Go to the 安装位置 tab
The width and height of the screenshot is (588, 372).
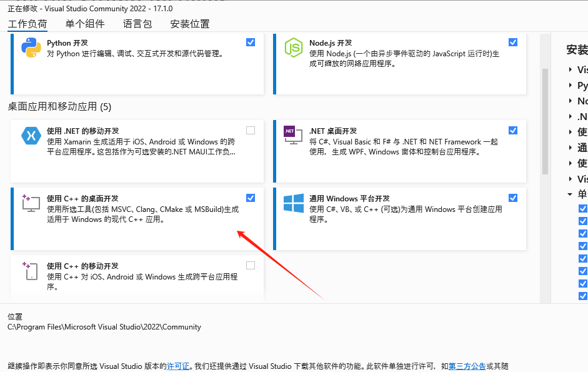(x=190, y=24)
